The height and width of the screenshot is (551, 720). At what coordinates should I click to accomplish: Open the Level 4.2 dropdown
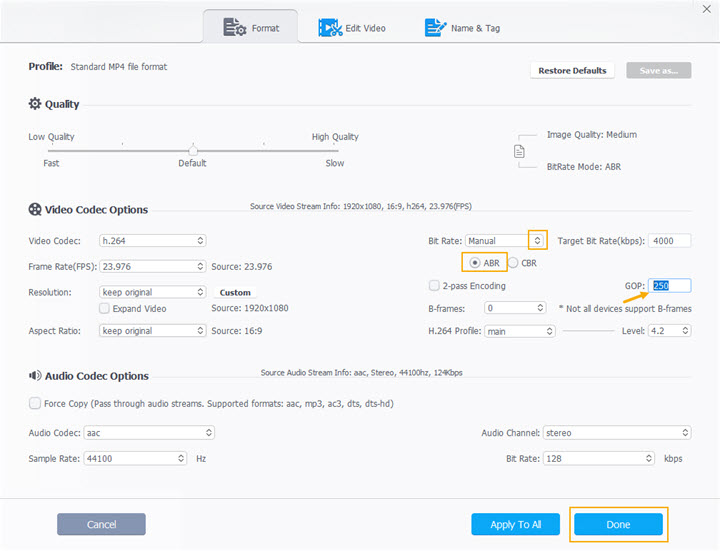coord(669,331)
